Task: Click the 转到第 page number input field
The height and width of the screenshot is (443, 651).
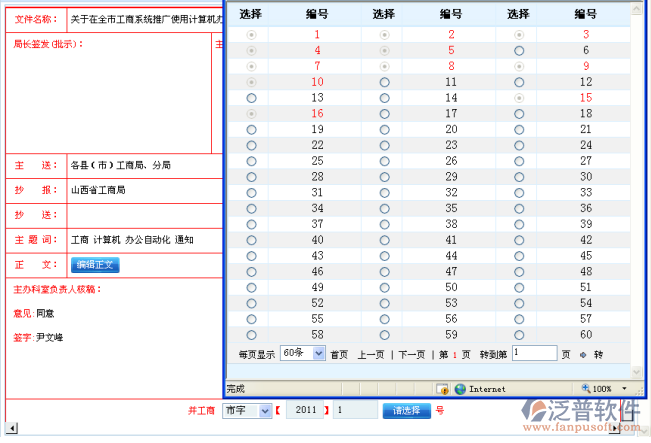Action: [x=534, y=353]
